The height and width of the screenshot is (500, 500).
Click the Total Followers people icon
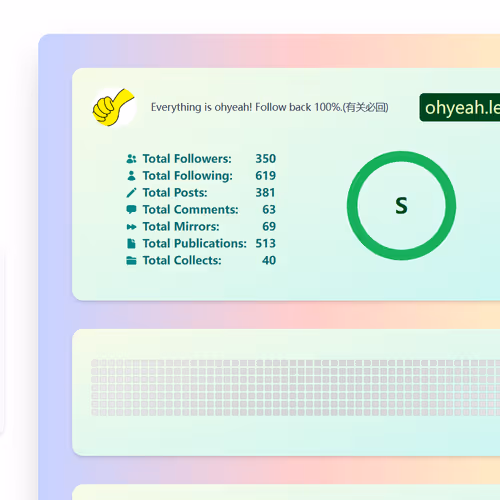131,159
